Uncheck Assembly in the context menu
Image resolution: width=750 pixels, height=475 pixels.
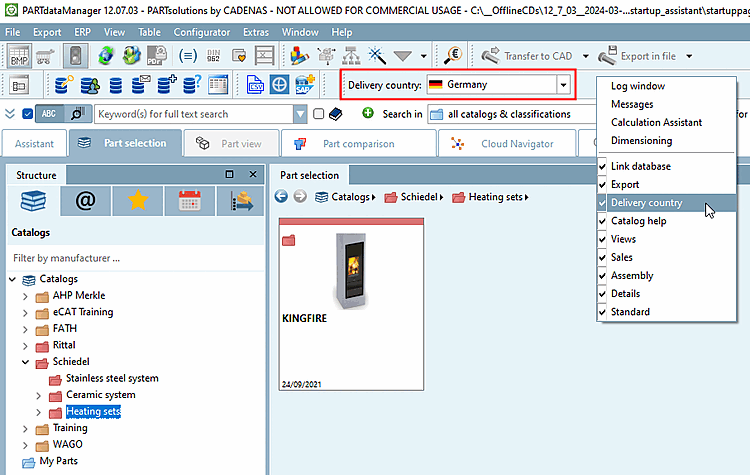[666, 276]
